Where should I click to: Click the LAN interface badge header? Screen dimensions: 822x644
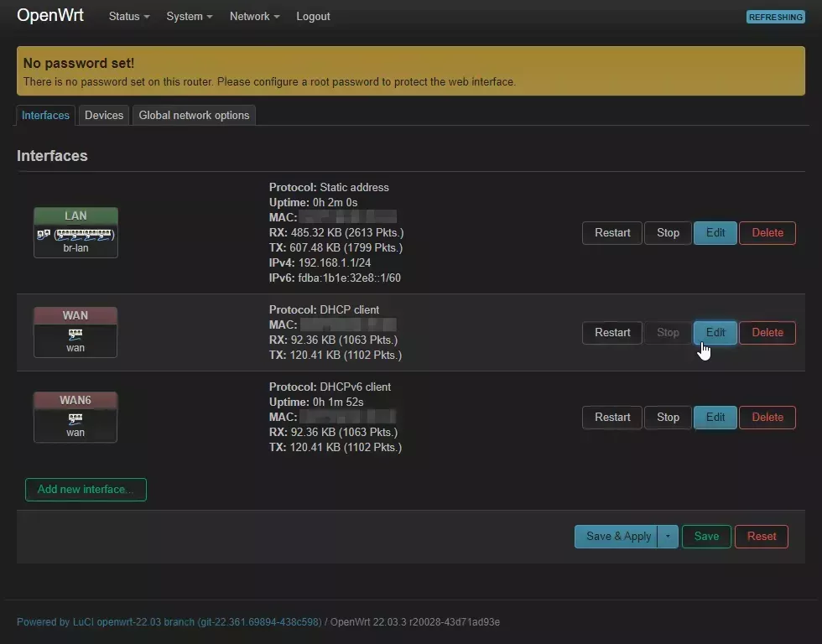coord(75,216)
